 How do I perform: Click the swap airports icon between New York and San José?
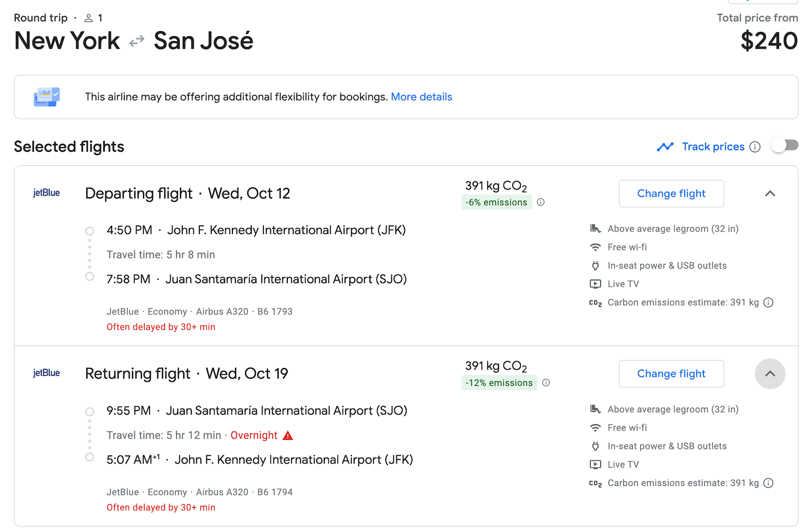(x=136, y=41)
